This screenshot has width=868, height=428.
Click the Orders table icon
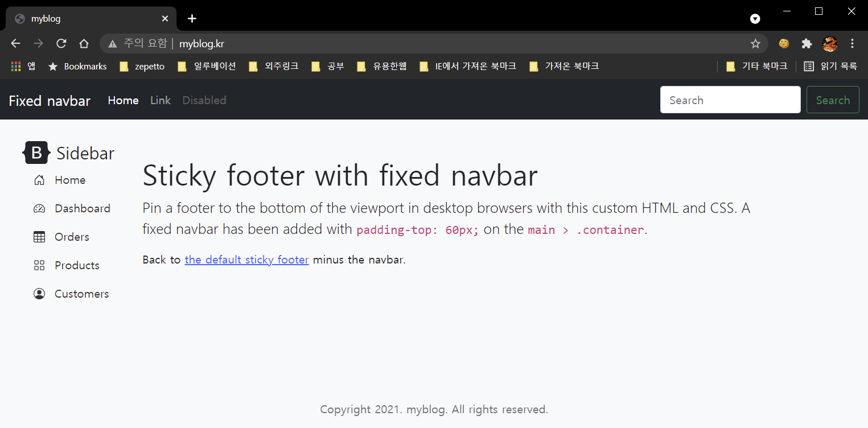coord(39,237)
